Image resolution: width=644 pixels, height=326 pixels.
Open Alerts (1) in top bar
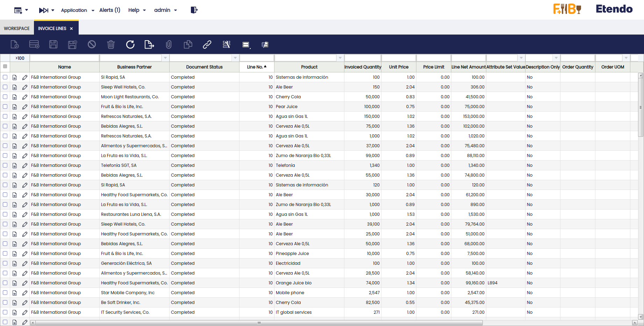(110, 10)
